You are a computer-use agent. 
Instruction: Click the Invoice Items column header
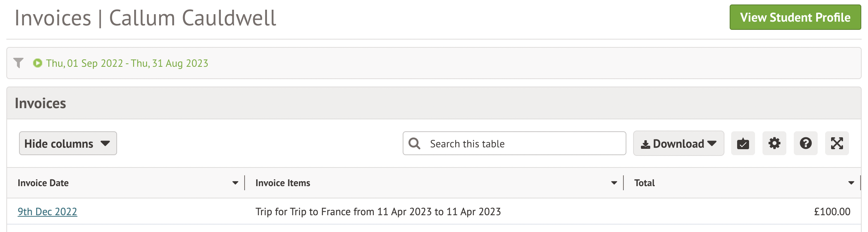click(283, 183)
